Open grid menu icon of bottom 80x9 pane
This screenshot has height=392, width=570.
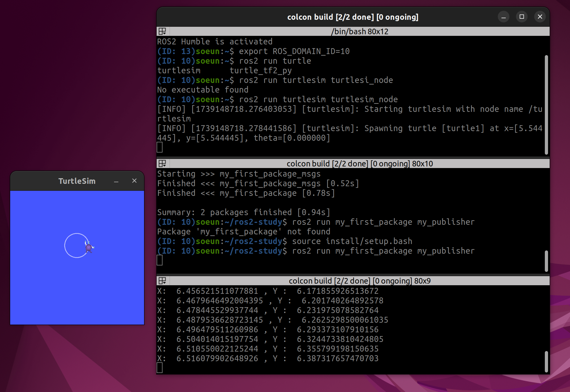click(163, 281)
